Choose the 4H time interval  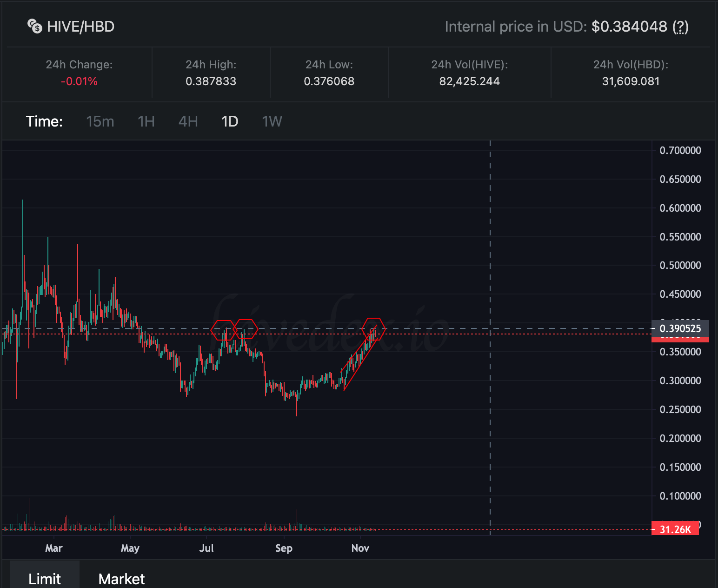[188, 121]
